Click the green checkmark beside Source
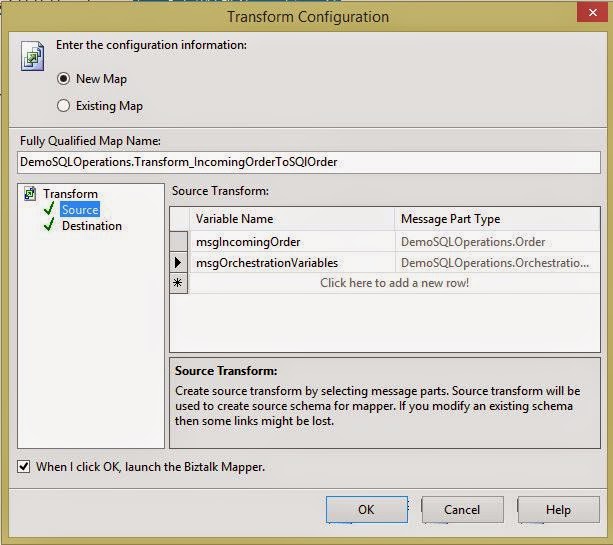 [49, 209]
